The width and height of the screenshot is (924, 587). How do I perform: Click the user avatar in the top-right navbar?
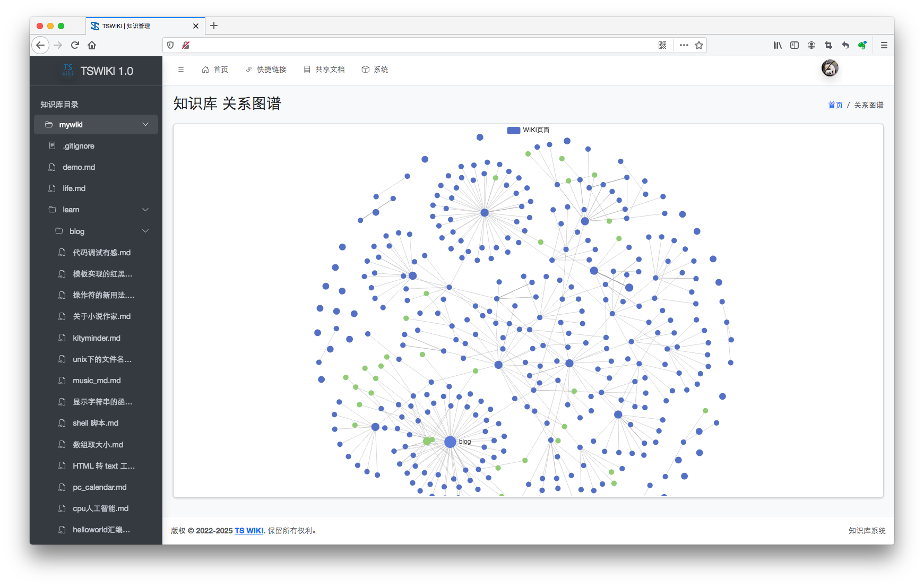point(830,68)
